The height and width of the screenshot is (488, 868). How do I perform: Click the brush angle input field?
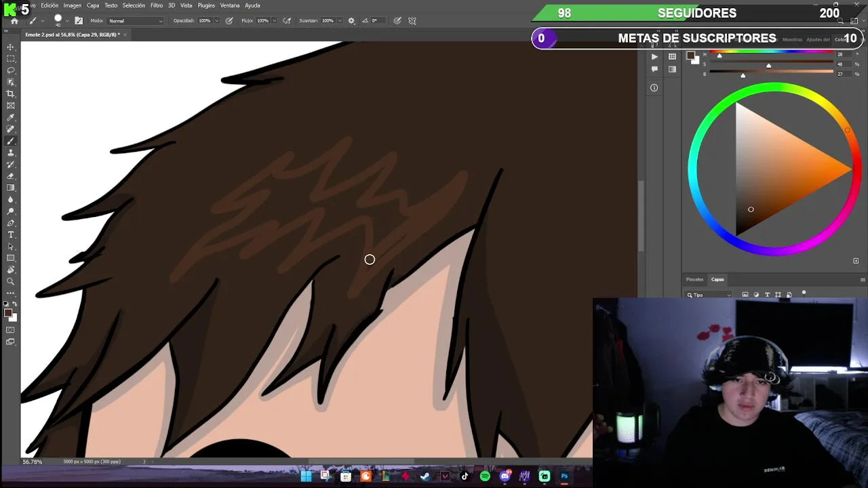tap(378, 21)
